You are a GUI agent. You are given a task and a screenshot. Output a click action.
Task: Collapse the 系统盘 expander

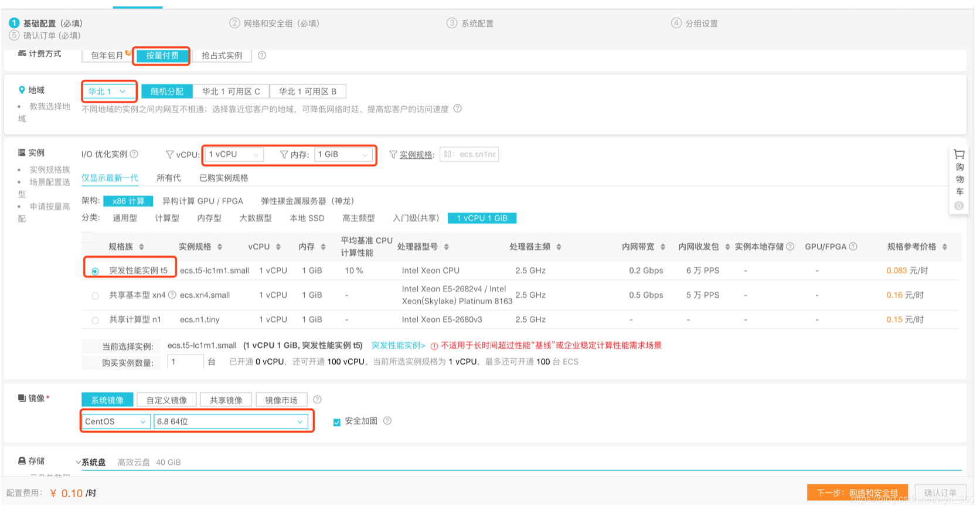click(78, 463)
